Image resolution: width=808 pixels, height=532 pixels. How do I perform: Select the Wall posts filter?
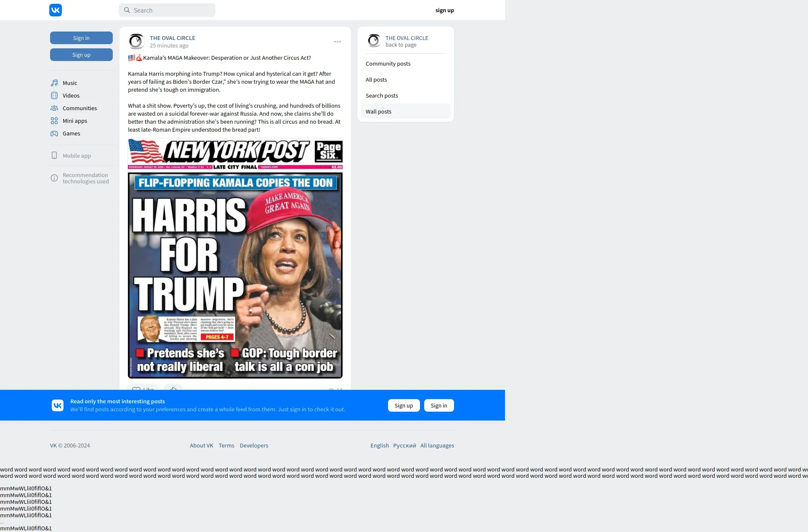pyautogui.click(x=378, y=111)
